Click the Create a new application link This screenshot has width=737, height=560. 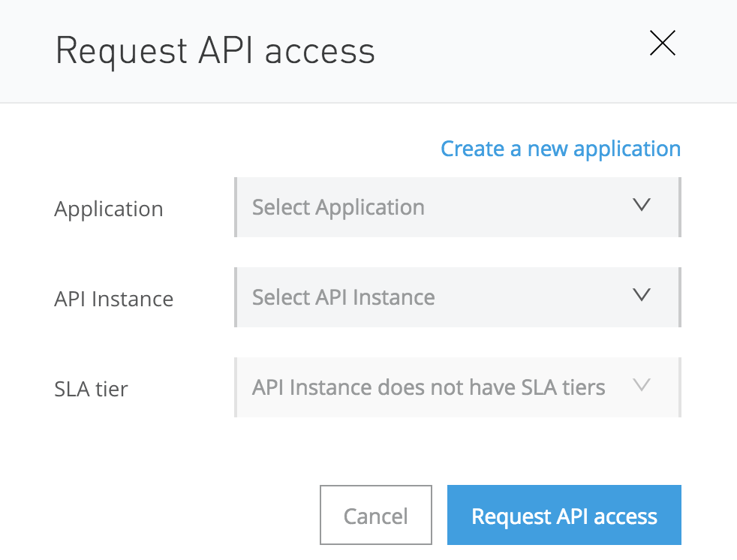[x=560, y=149]
